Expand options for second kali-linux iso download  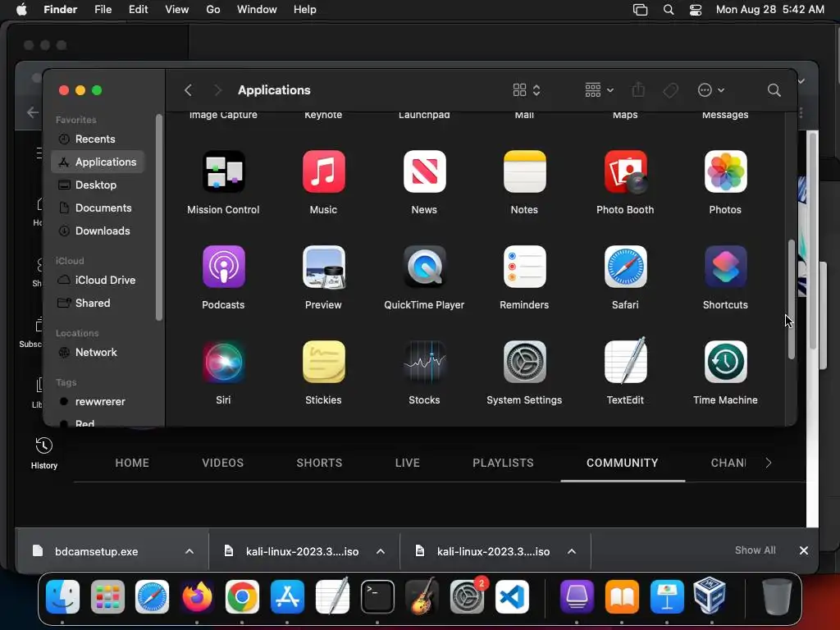(572, 551)
